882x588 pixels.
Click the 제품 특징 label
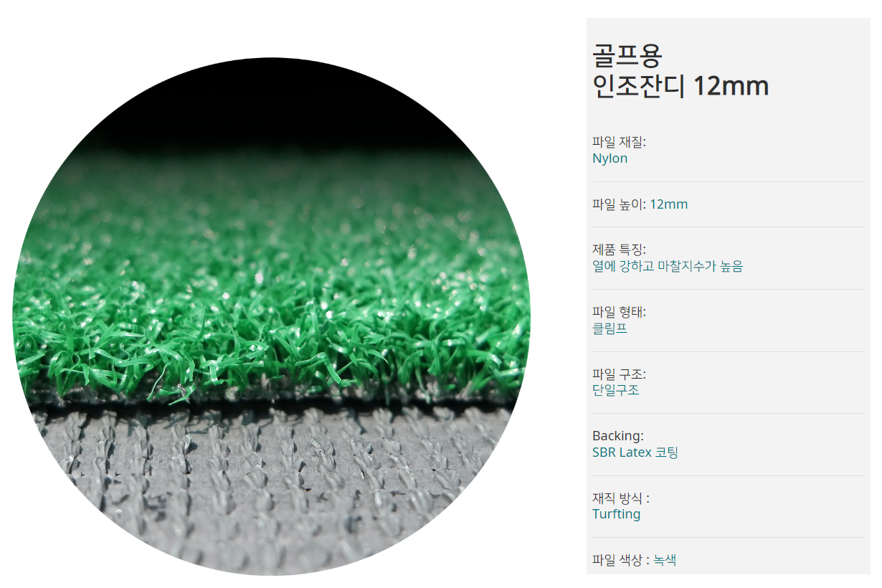(x=619, y=250)
